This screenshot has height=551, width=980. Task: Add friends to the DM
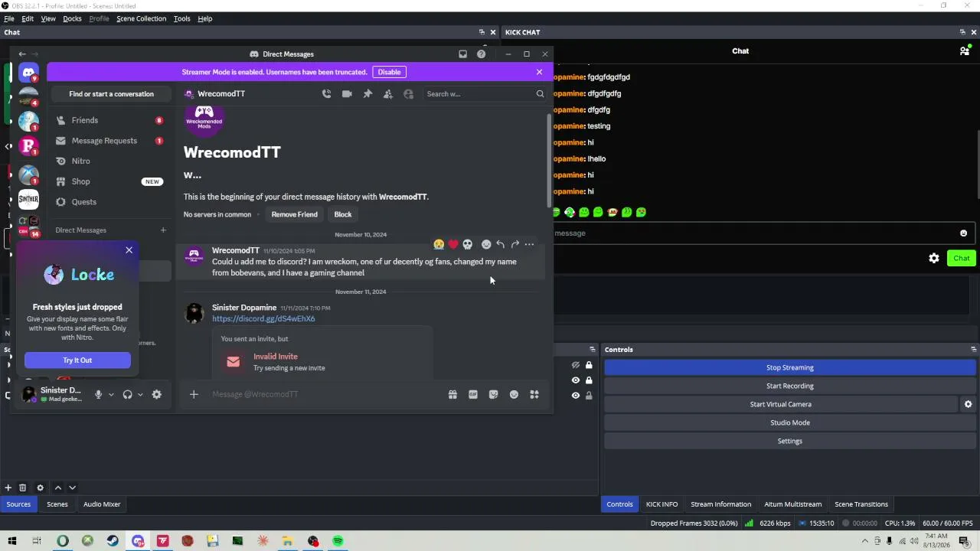[x=388, y=94]
